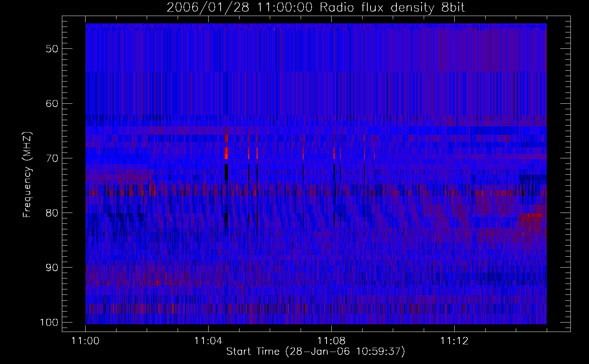Click the widest bright red burst near 70 MHz

point(226,153)
